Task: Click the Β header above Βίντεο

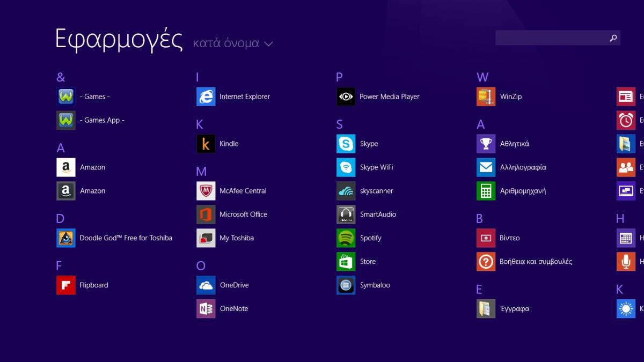Action: [479, 218]
